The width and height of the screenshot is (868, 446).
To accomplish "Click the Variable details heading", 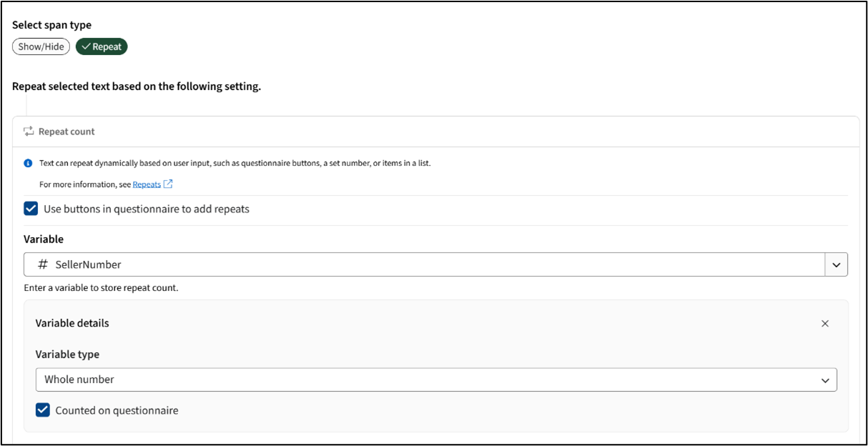I will pyautogui.click(x=72, y=323).
